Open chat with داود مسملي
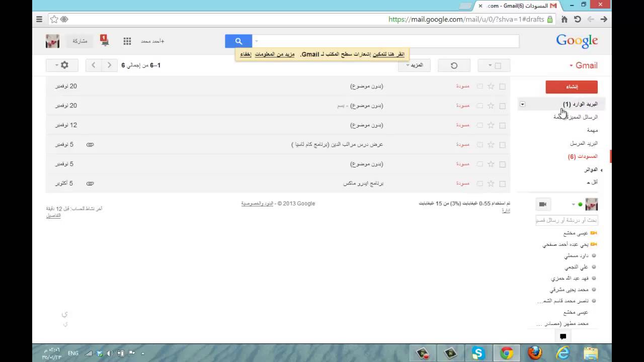The width and height of the screenshot is (644, 362). pos(577,256)
